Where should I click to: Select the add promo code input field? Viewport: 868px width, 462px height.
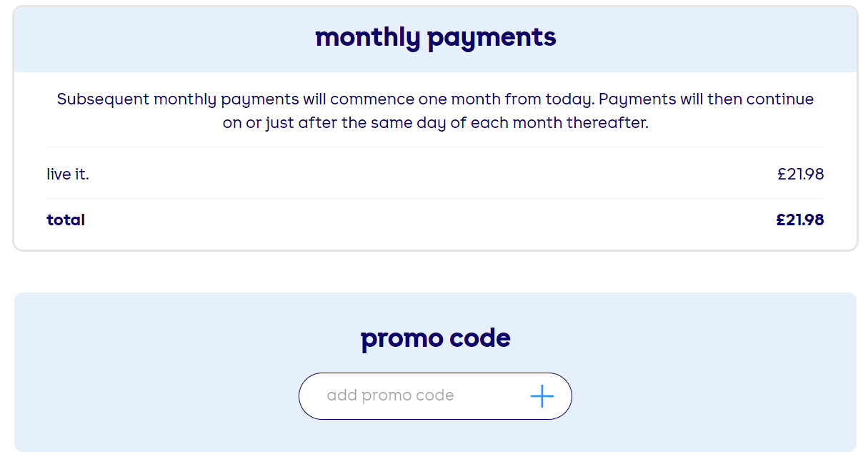[400, 395]
